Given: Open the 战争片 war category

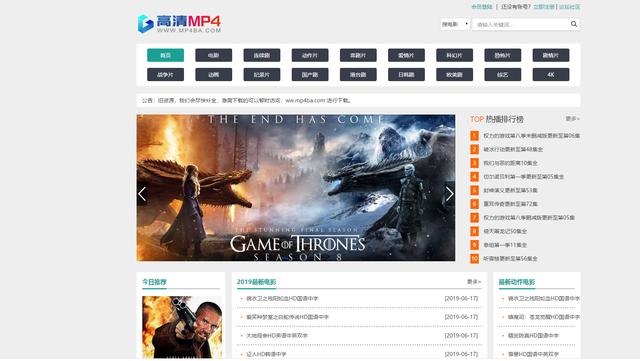Looking at the screenshot, I should click(165, 75).
